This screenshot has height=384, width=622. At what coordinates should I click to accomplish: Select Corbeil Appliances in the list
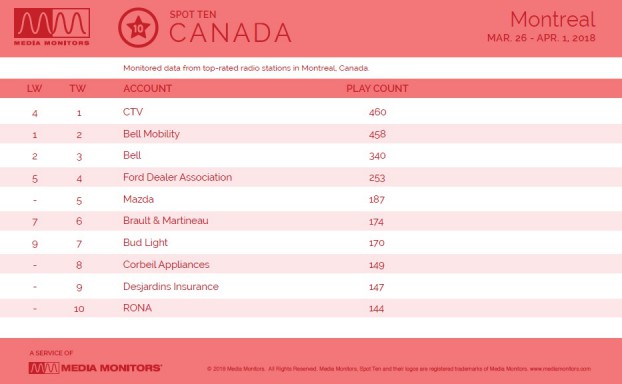tap(166, 265)
